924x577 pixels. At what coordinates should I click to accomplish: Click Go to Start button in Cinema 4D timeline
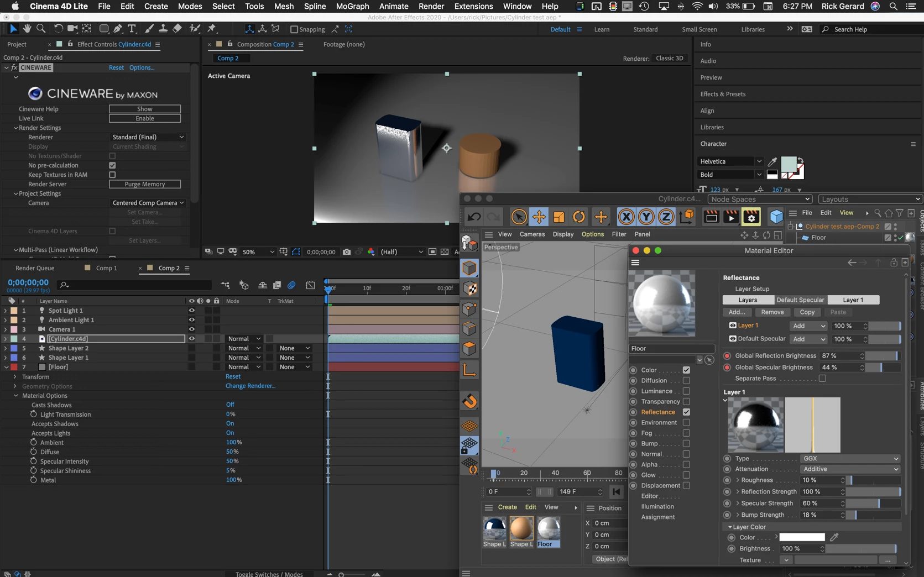(616, 491)
